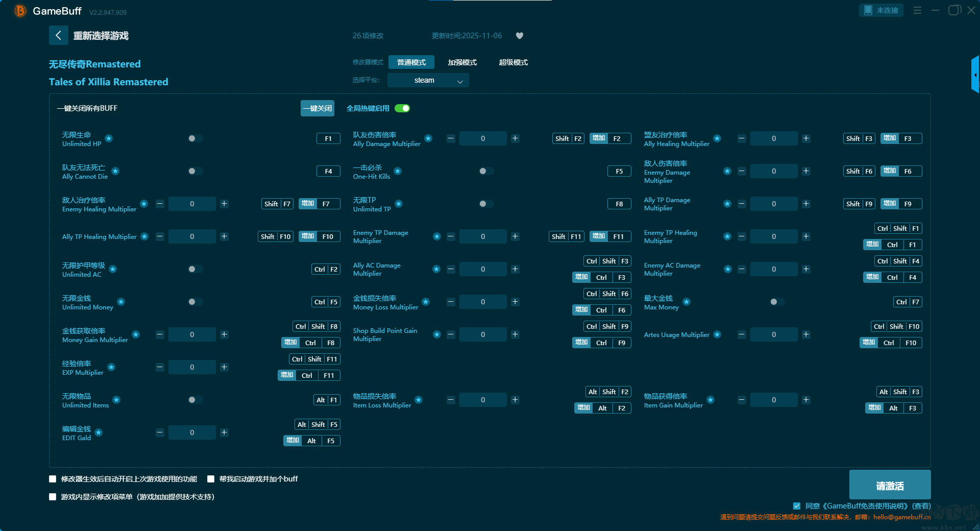
Task: Click star icon beside Unlimited Items
Action: click(116, 400)
